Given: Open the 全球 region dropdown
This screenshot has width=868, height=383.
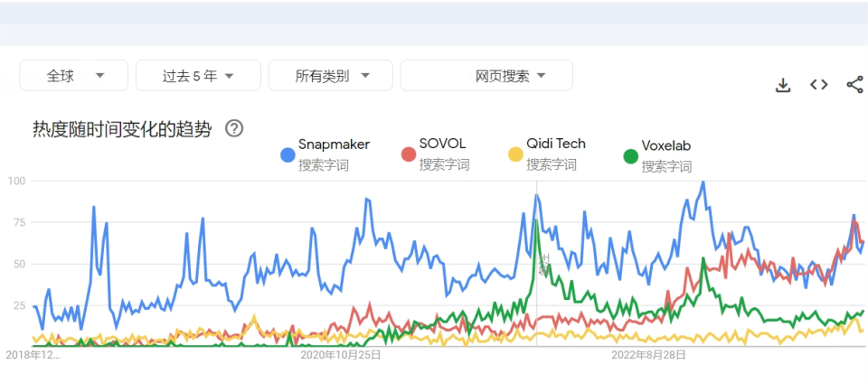Looking at the screenshot, I should (x=74, y=76).
